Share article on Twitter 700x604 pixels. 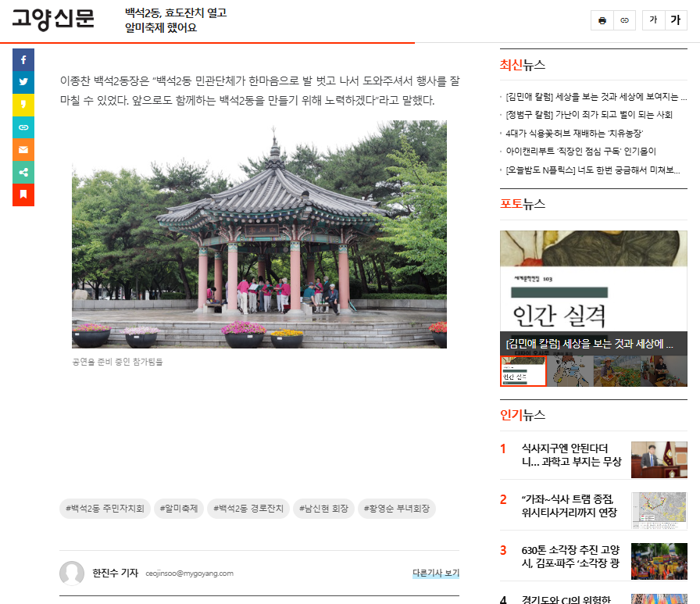click(23, 82)
